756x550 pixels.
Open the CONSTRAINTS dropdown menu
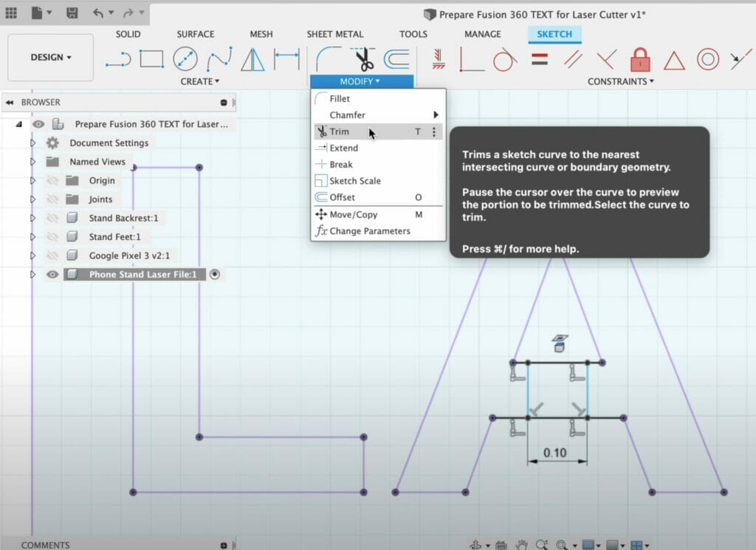click(x=621, y=81)
